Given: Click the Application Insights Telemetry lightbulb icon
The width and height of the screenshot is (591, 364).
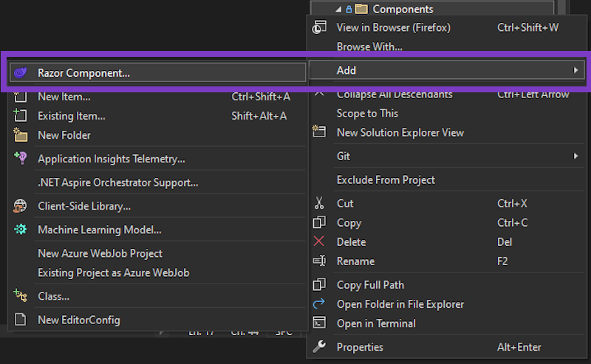Looking at the screenshot, I should pyautogui.click(x=21, y=159).
